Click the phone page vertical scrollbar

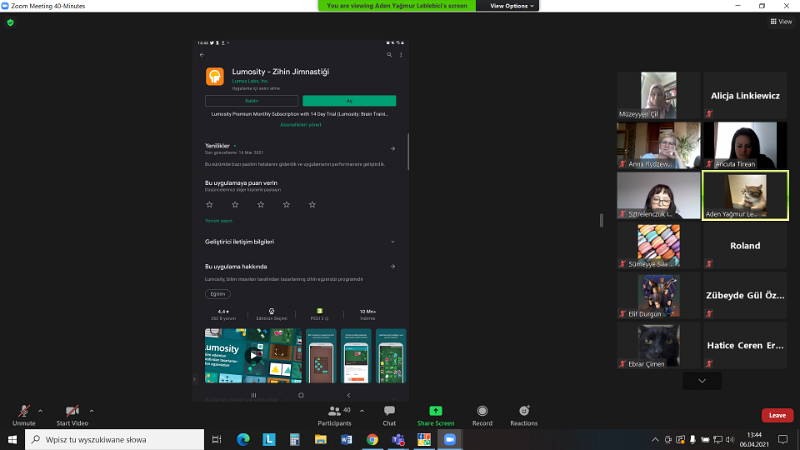pyautogui.click(x=408, y=152)
